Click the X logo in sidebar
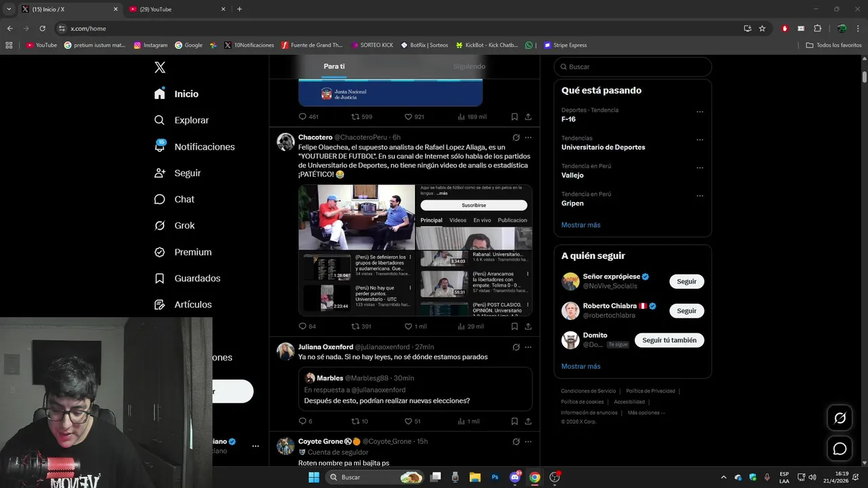Screen dimensions: 868x488 pos(159,67)
